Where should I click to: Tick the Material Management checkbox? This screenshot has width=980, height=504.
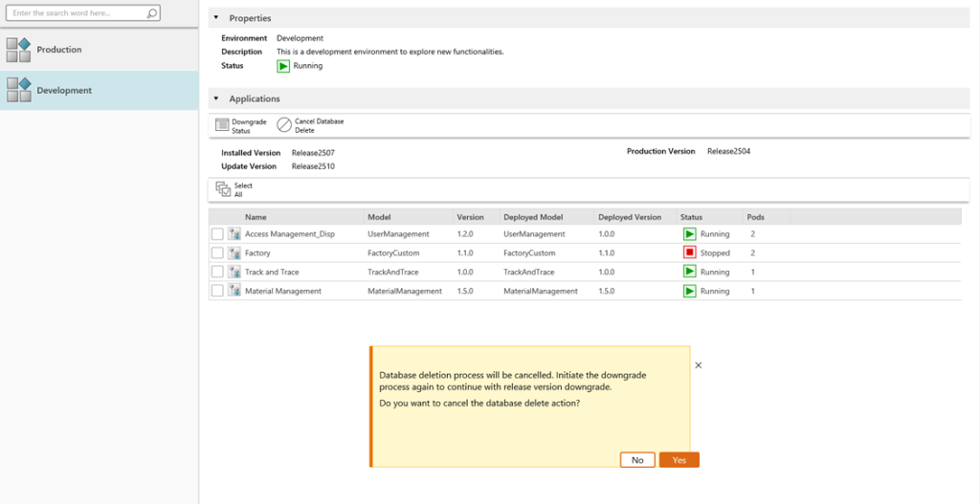pyautogui.click(x=217, y=291)
